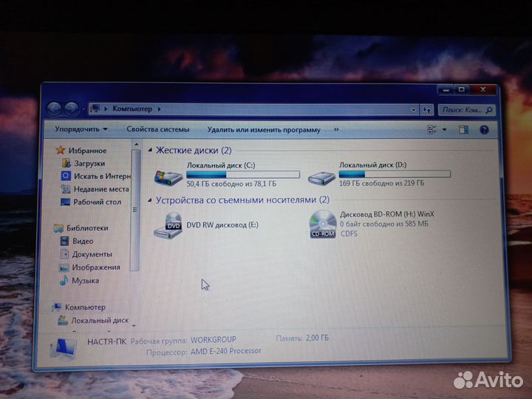The height and width of the screenshot is (399, 532).
Task: Select the DVD RW drive (E:) icon
Action: click(x=168, y=225)
